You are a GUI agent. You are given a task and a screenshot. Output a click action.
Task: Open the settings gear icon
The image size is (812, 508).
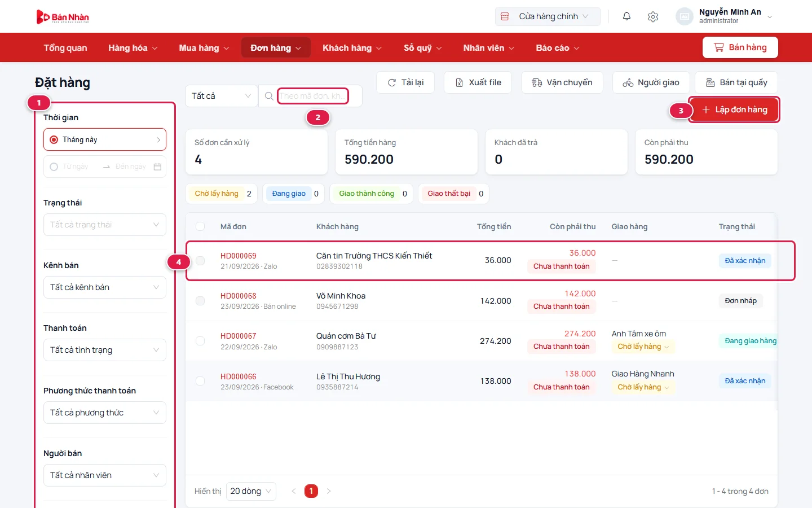[653, 17]
